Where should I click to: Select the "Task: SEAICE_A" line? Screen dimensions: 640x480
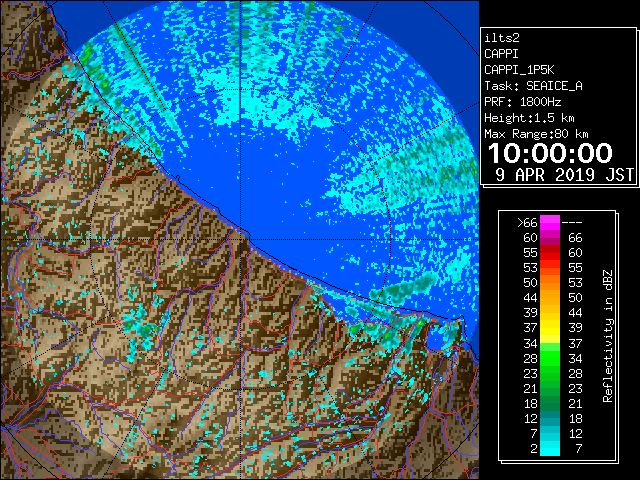pos(533,86)
